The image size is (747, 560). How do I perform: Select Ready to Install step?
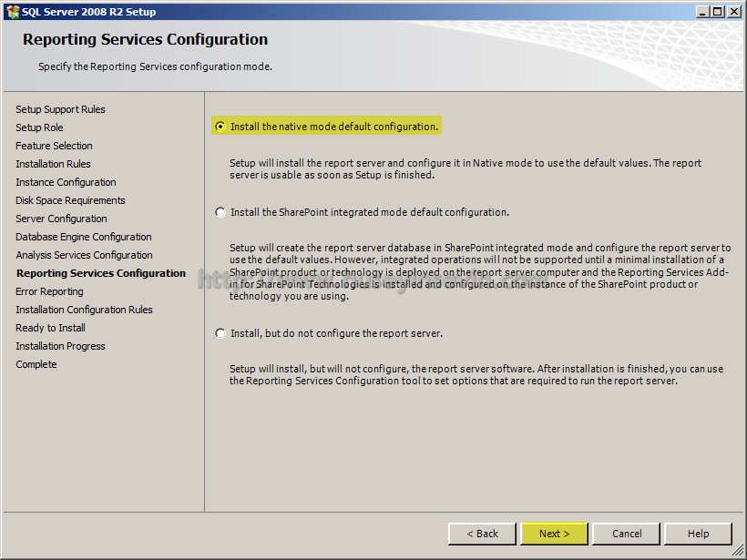click(x=50, y=328)
